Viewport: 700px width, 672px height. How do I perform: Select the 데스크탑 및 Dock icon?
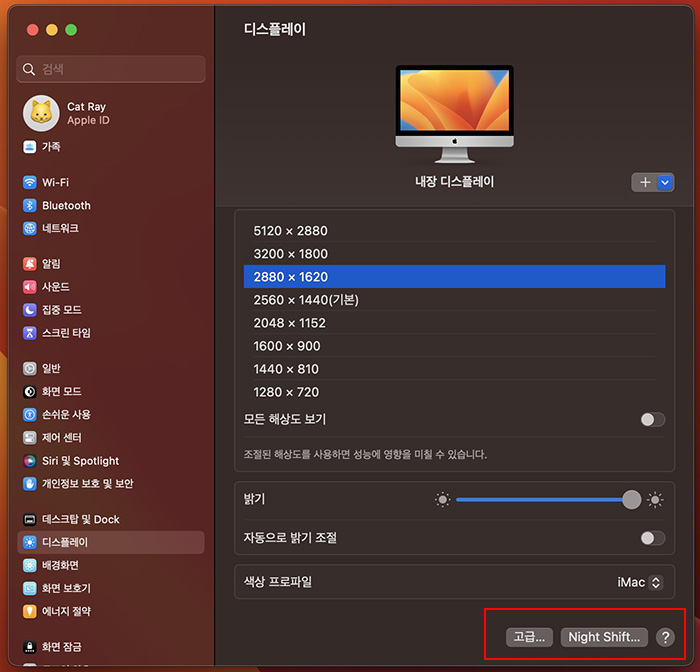(29, 519)
